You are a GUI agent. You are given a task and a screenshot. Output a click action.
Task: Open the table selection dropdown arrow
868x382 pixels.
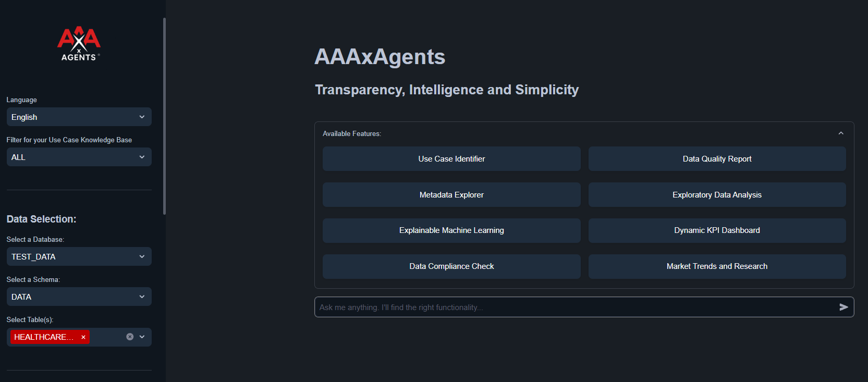pyautogui.click(x=142, y=337)
